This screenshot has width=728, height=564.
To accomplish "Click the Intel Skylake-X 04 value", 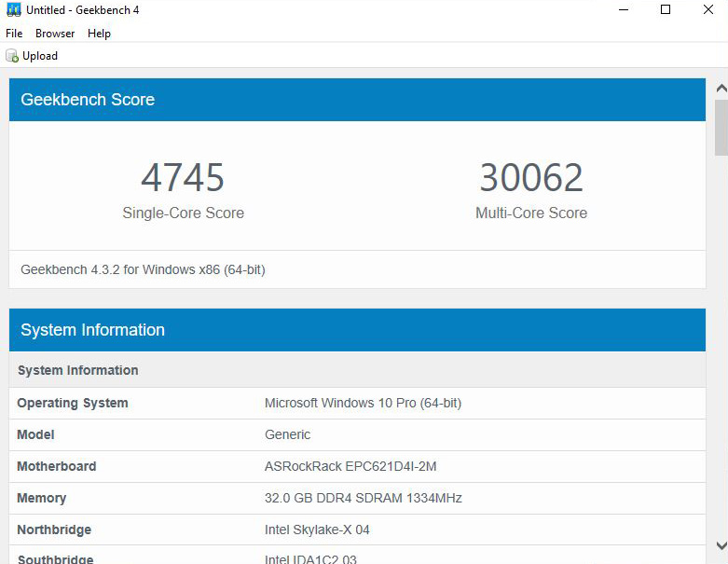I will [x=317, y=530].
